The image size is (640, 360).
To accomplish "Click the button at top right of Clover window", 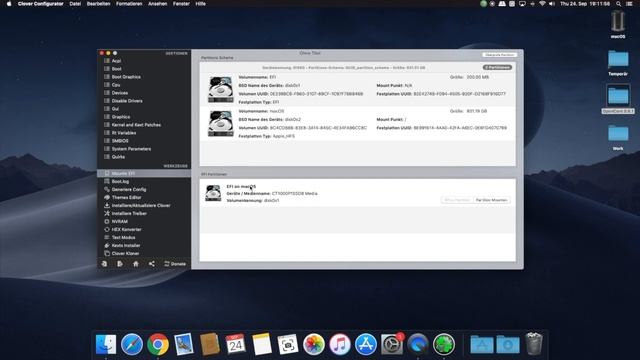I will pyautogui.click(x=500, y=55).
